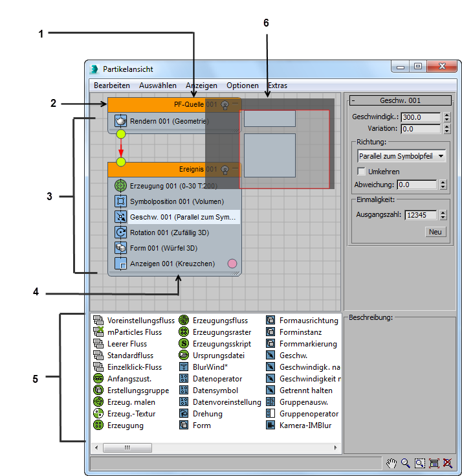Select Datenoperator in the depot
Viewport: 462px width, 476px height.
pos(210,379)
